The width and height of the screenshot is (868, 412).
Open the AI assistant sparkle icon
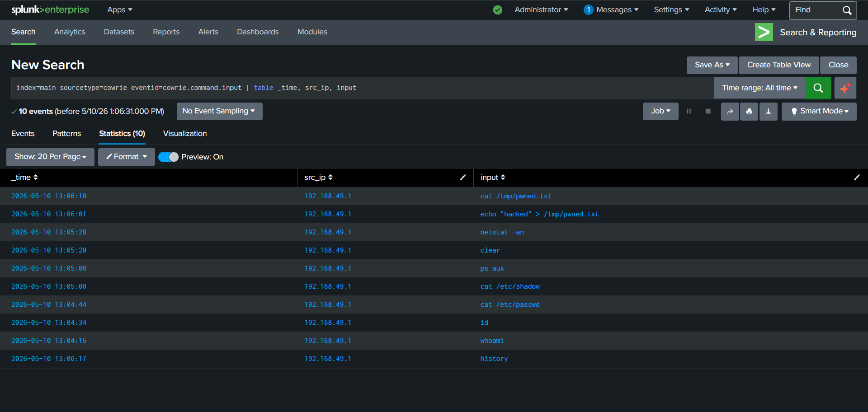click(845, 88)
